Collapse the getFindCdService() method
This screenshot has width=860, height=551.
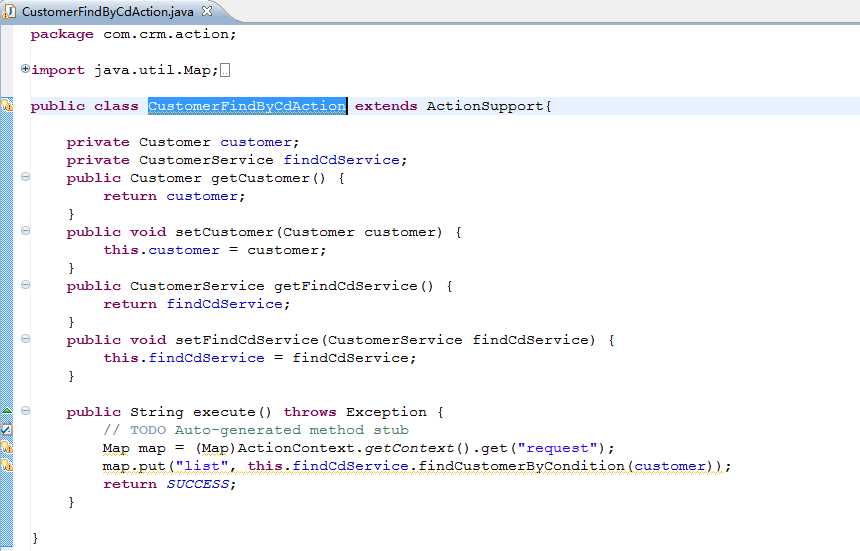tap(25, 285)
